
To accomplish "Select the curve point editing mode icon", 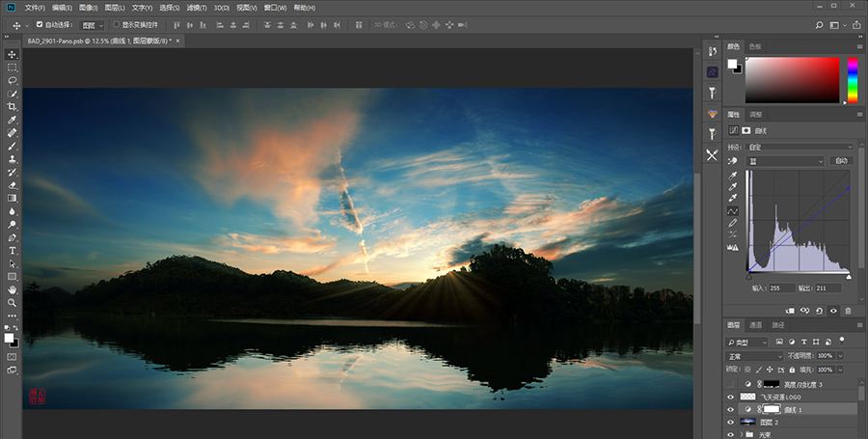I will (x=733, y=211).
